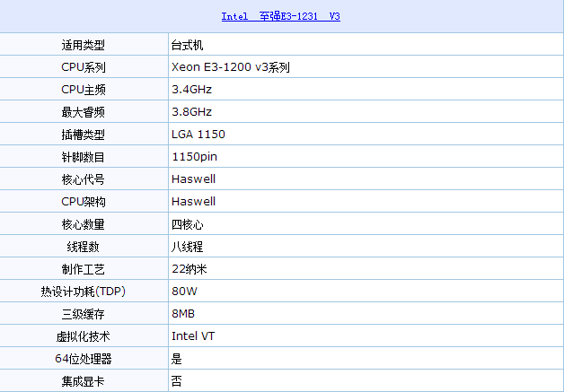Click the 热设计功耗(TDP) label
Image resolution: width=564 pixels, height=392 pixels.
(84, 292)
